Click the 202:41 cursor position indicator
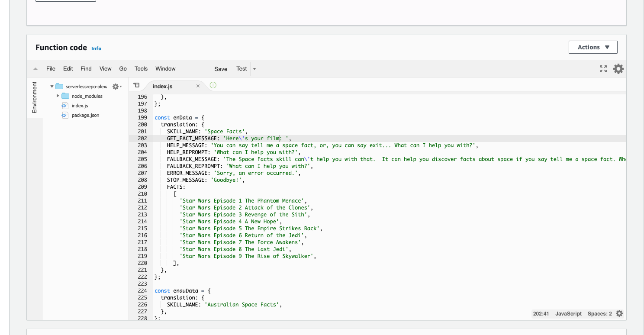The image size is (644, 335). (541, 314)
